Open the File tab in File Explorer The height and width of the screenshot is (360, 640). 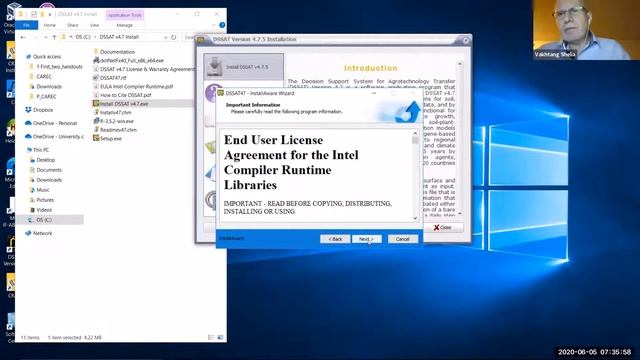(27, 25)
